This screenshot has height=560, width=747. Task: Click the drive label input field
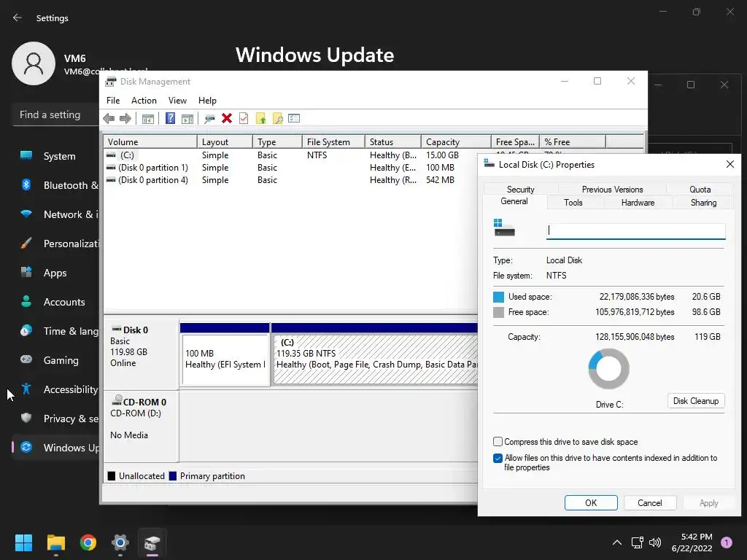635,231
